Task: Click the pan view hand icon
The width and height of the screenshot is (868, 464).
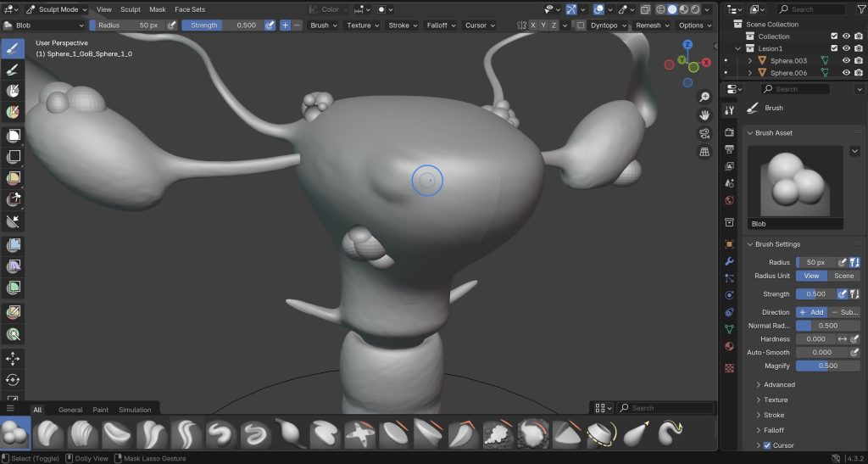Action: click(x=704, y=115)
